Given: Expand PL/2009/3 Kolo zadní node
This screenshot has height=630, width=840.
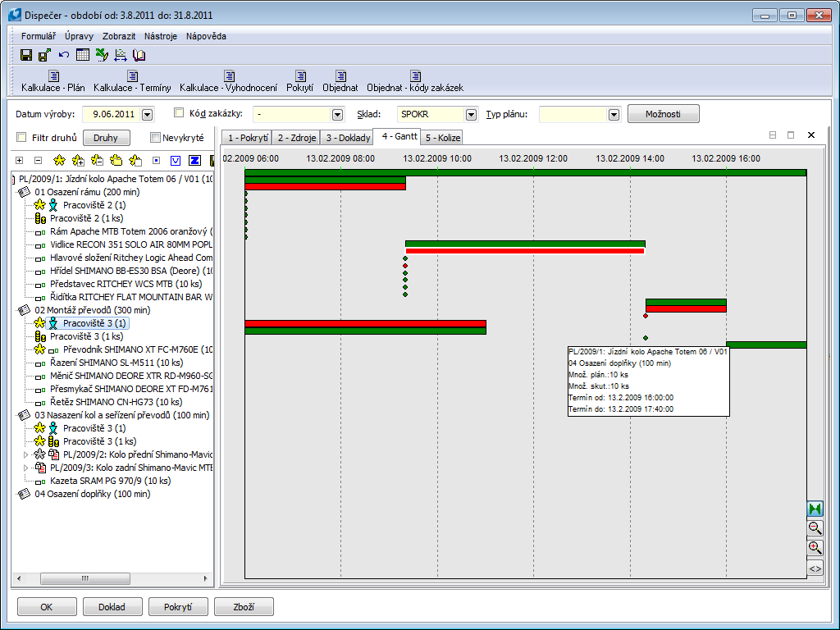Looking at the screenshot, I should coord(25,468).
